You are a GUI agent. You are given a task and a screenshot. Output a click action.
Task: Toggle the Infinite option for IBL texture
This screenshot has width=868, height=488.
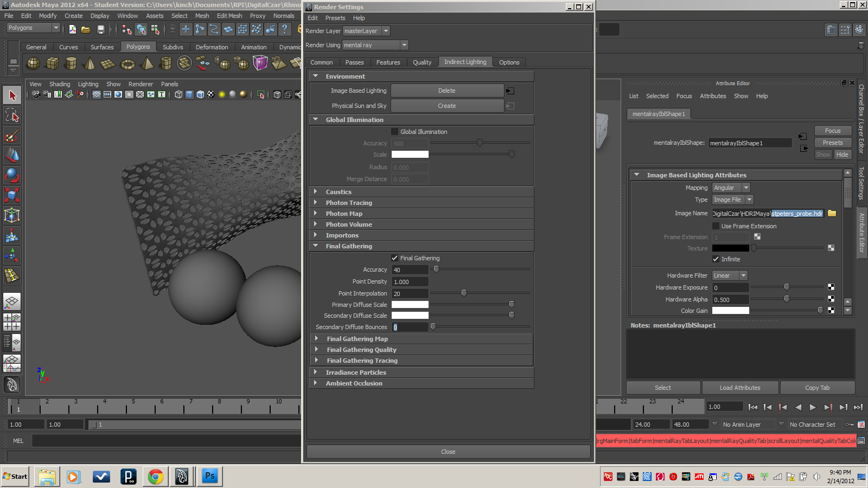pos(716,259)
